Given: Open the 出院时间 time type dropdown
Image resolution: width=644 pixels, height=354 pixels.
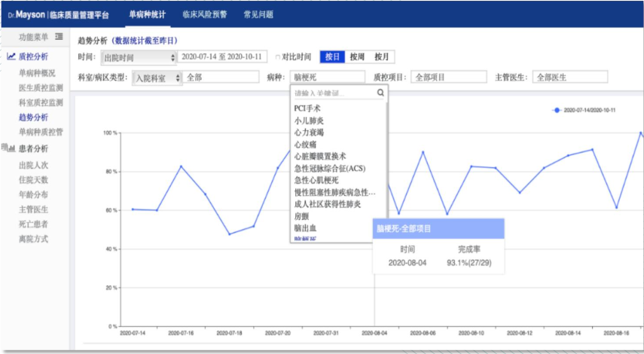Looking at the screenshot, I should (x=138, y=57).
